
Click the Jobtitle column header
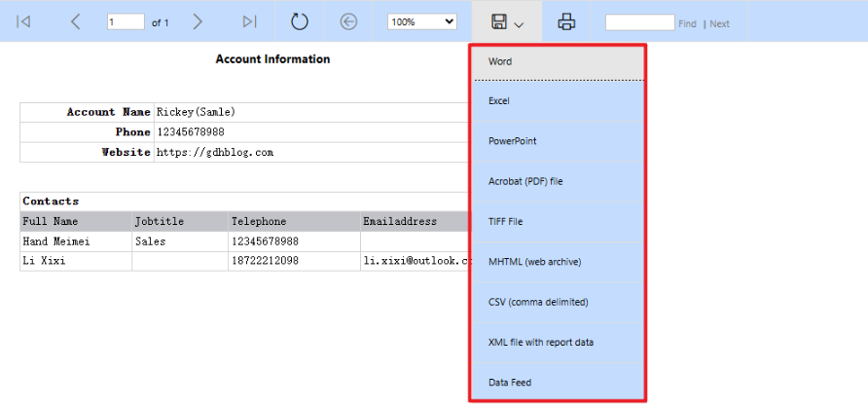(160, 221)
